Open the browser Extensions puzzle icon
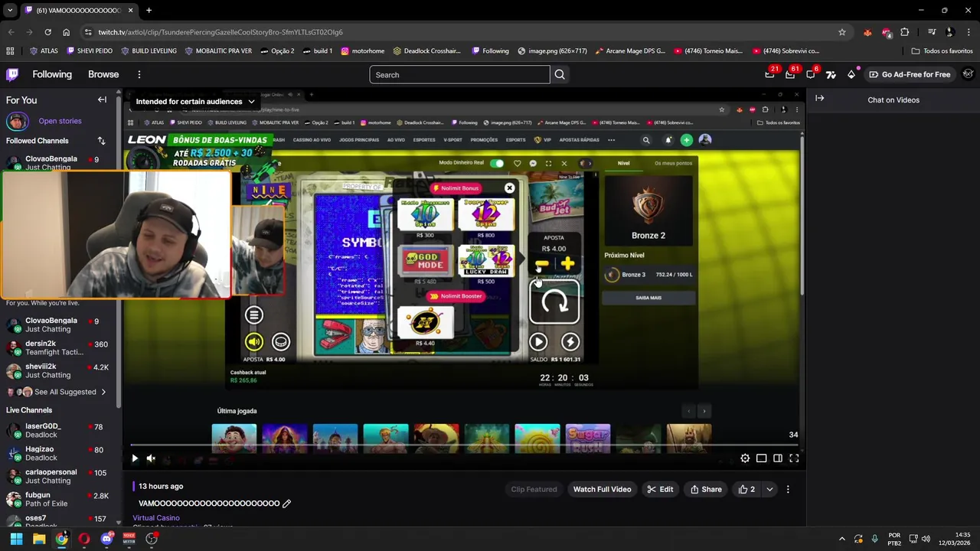The image size is (980, 551). point(905,32)
